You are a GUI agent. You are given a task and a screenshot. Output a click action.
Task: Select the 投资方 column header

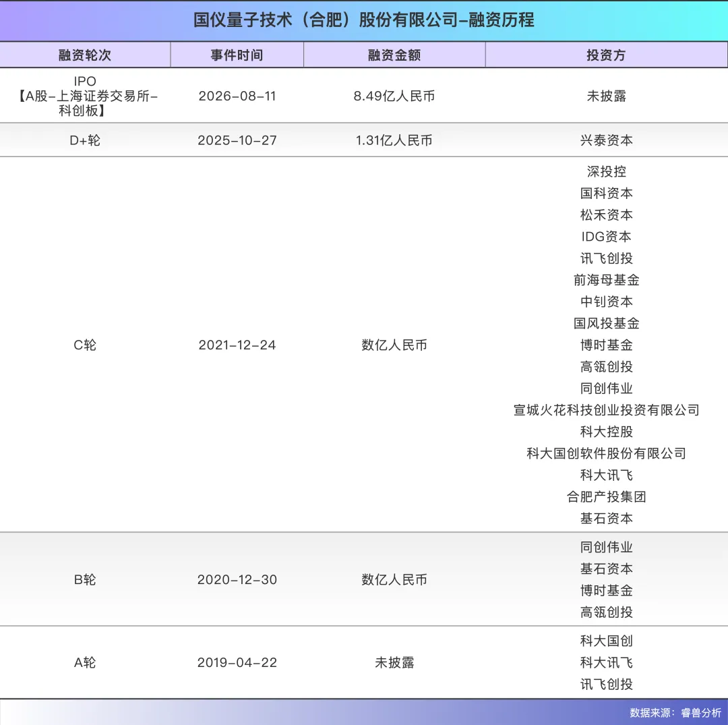coord(607,55)
